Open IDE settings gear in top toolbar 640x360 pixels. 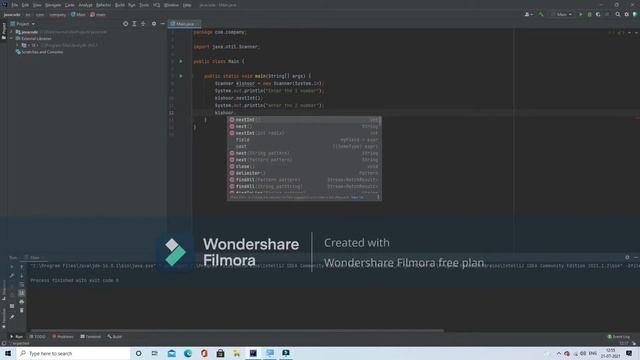pyautogui.click(x=627, y=14)
